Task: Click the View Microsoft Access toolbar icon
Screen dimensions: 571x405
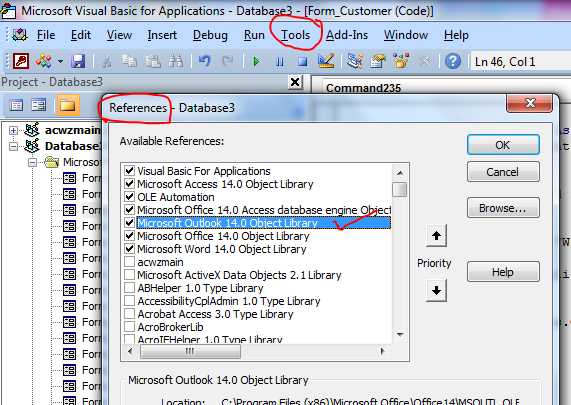Action: [x=21, y=61]
